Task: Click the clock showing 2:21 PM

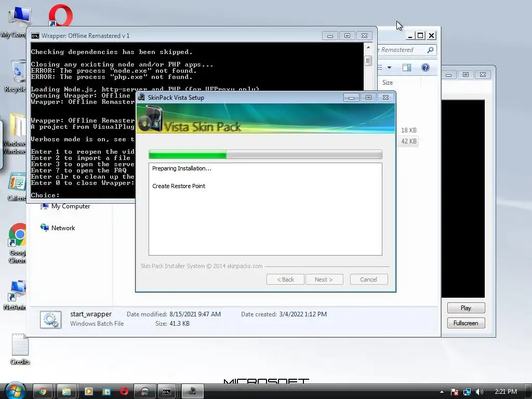Action: click(x=506, y=392)
